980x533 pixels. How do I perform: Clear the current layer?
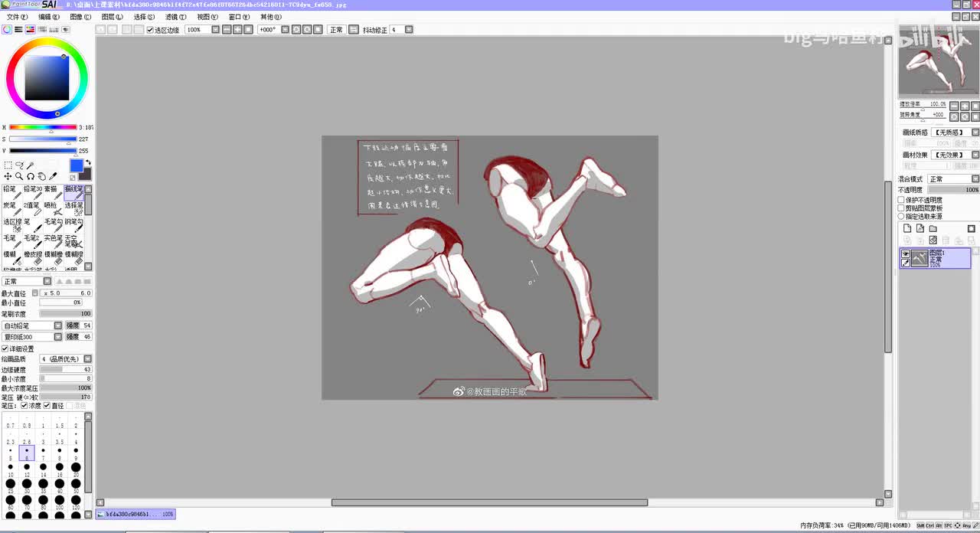coord(933,240)
